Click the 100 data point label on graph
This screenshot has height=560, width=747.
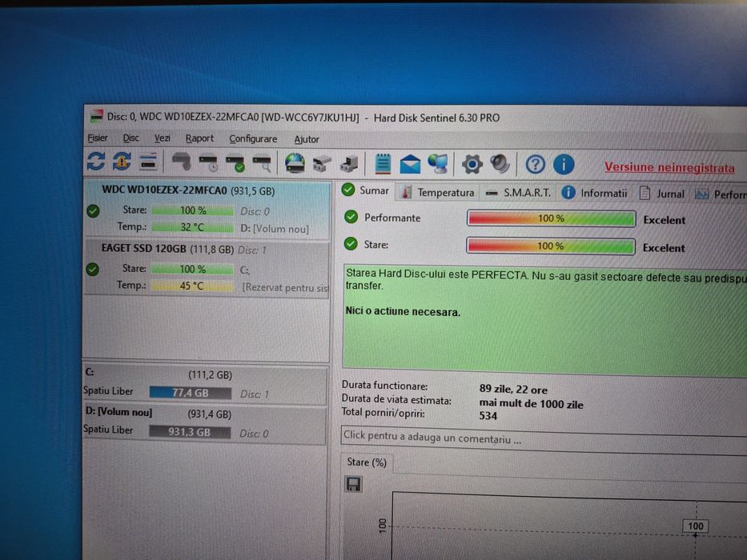pyautogui.click(x=696, y=526)
